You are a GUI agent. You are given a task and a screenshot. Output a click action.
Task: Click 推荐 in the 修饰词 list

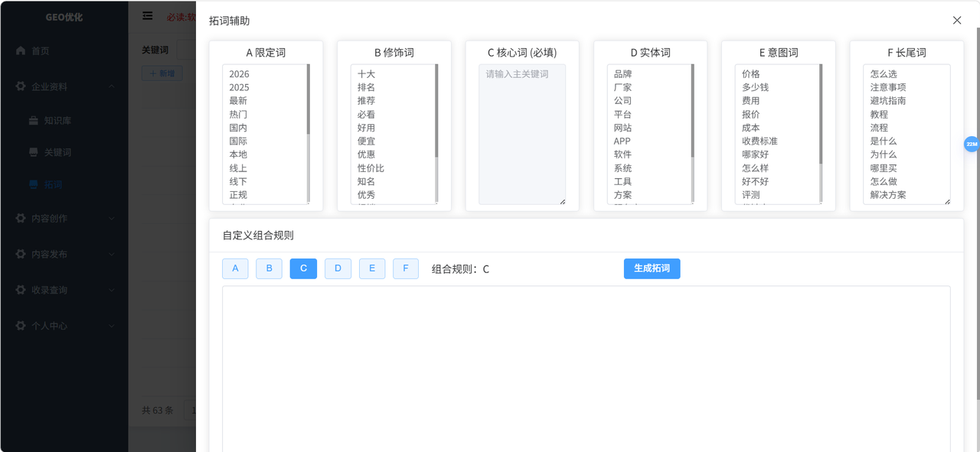[x=367, y=101]
